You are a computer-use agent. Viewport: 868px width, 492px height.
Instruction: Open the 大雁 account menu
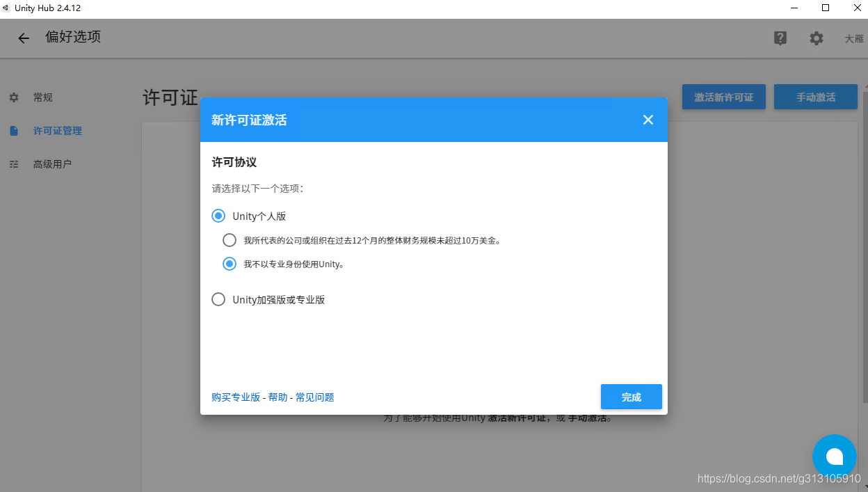coord(854,39)
